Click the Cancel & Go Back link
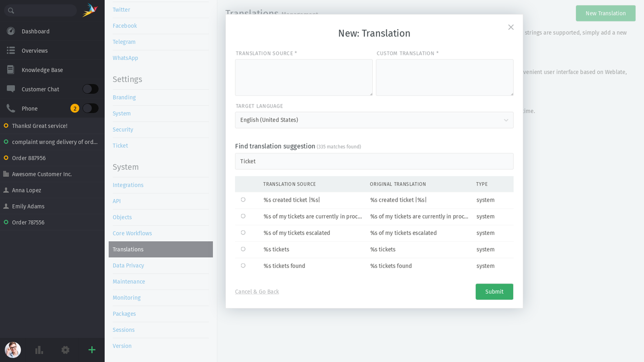The width and height of the screenshot is (644, 362). coord(257,291)
